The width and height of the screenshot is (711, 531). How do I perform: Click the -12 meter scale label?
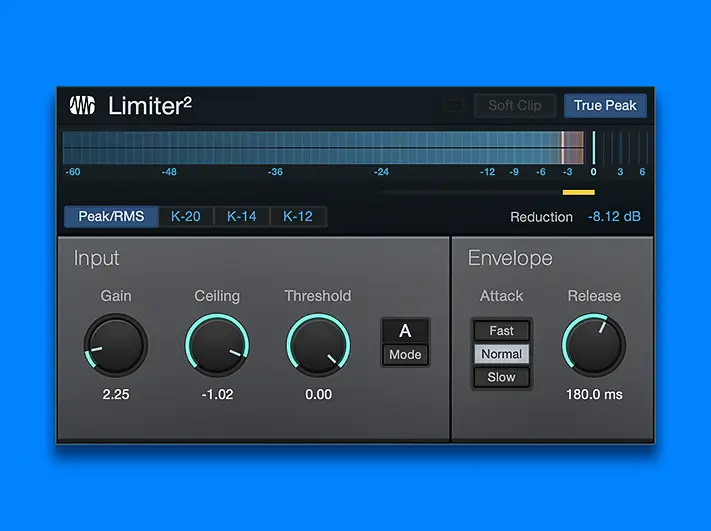click(487, 172)
